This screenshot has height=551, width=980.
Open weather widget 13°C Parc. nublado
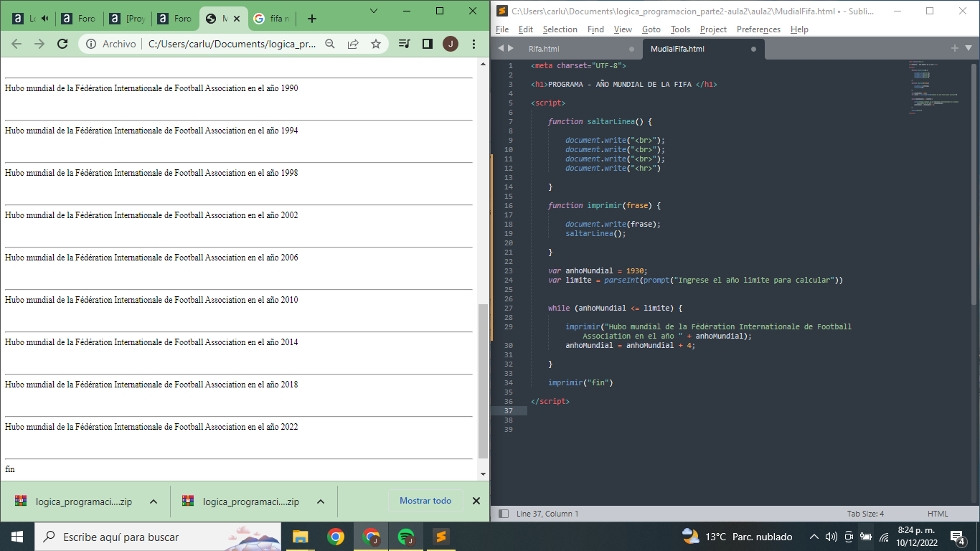point(737,537)
